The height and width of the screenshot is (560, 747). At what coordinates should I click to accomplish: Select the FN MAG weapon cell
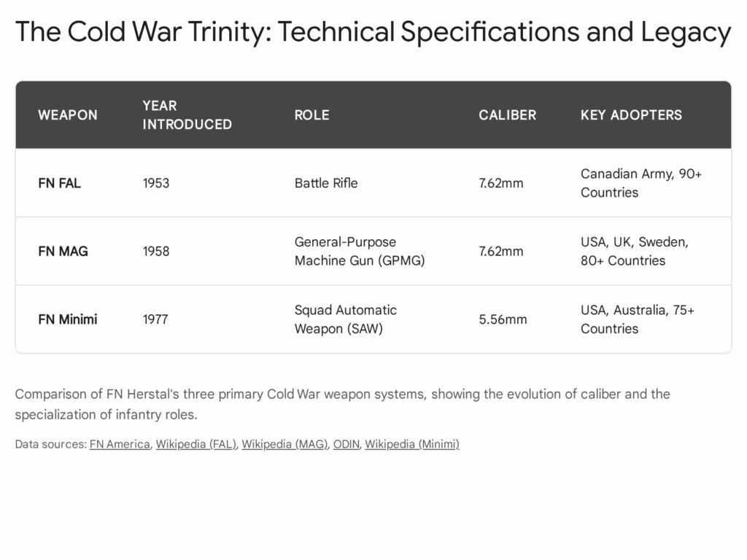pyautogui.click(x=63, y=252)
